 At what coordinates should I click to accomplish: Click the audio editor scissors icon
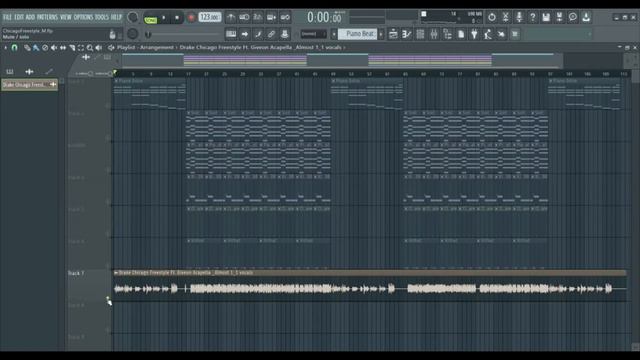tap(505, 17)
